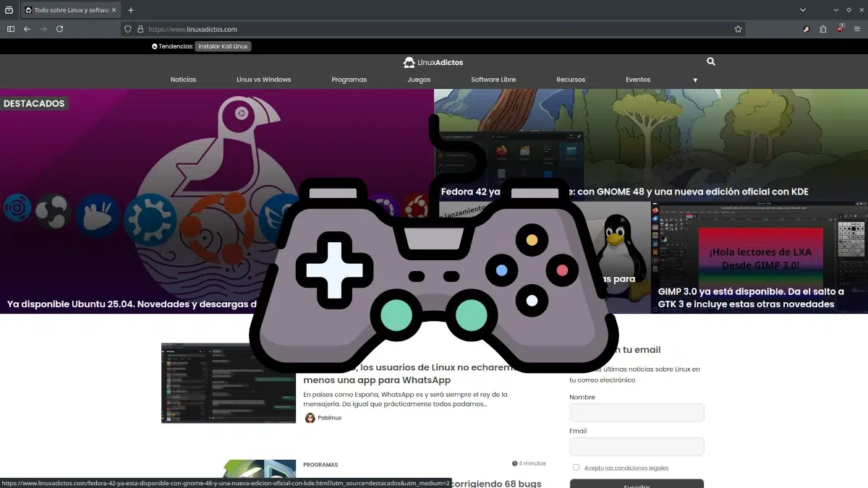Reload the current page
Screen dimensions: 868x488
coord(60,29)
